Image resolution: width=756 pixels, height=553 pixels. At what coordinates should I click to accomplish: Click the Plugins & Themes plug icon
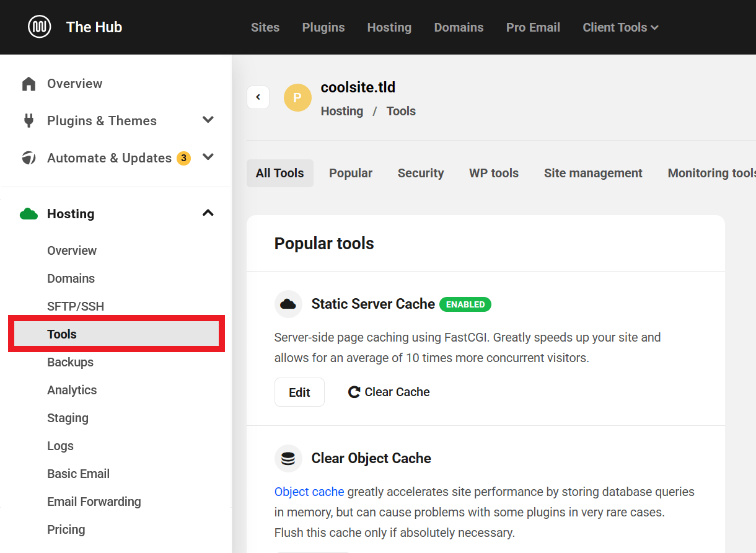pyautogui.click(x=29, y=120)
